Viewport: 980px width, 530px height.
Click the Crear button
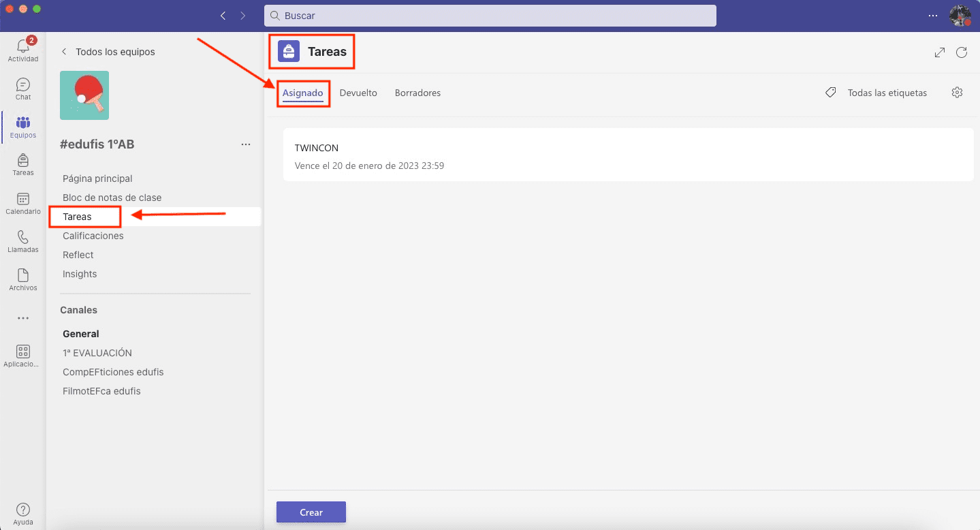[x=311, y=512]
